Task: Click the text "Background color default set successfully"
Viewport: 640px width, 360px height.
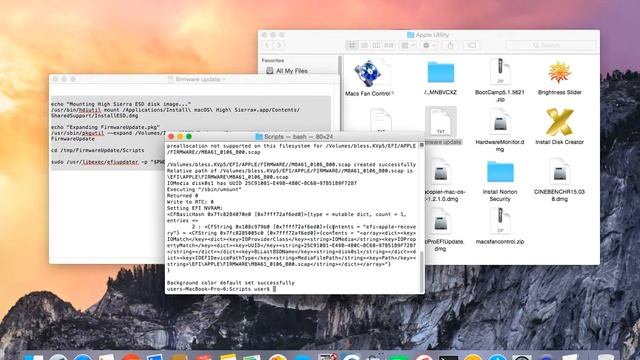Action: click(x=231, y=282)
